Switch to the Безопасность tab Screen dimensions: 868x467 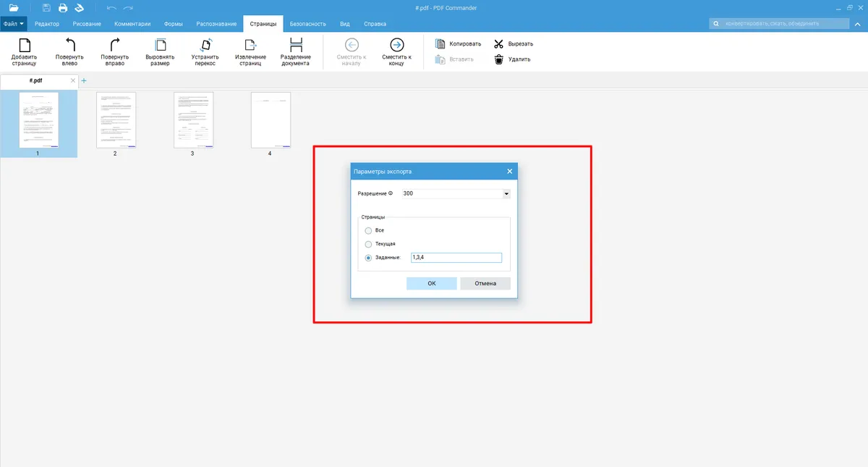pyautogui.click(x=308, y=24)
